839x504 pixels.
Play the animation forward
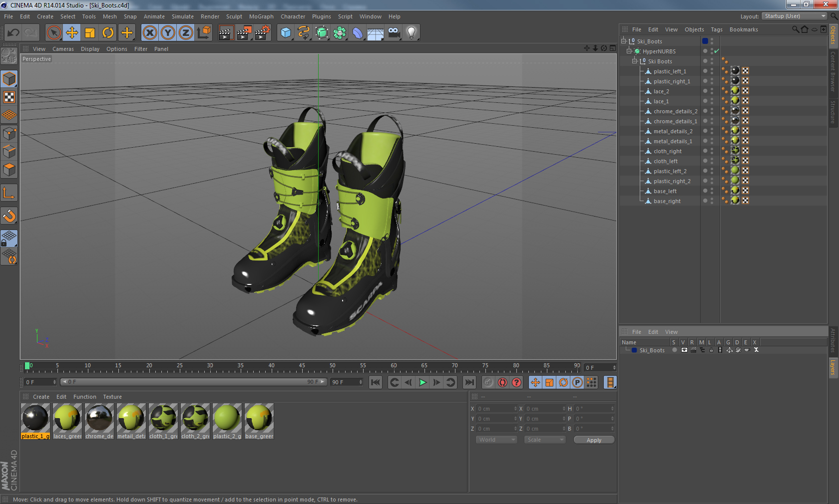pos(422,382)
